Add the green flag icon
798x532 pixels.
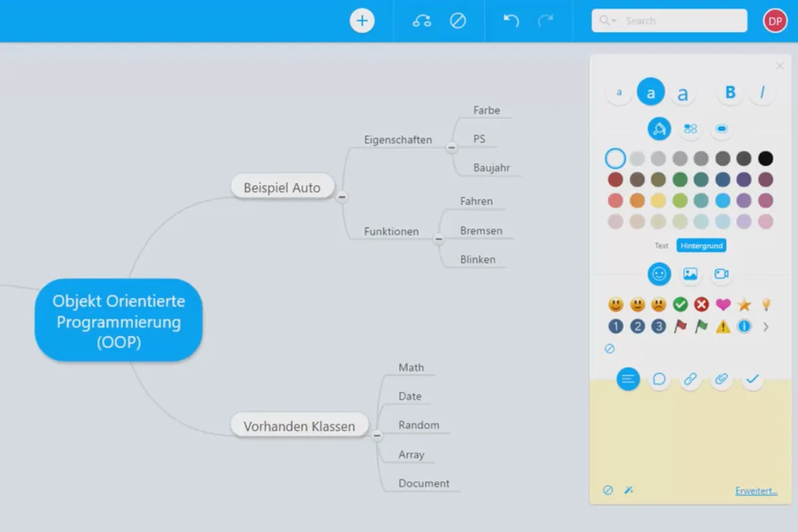pos(701,327)
